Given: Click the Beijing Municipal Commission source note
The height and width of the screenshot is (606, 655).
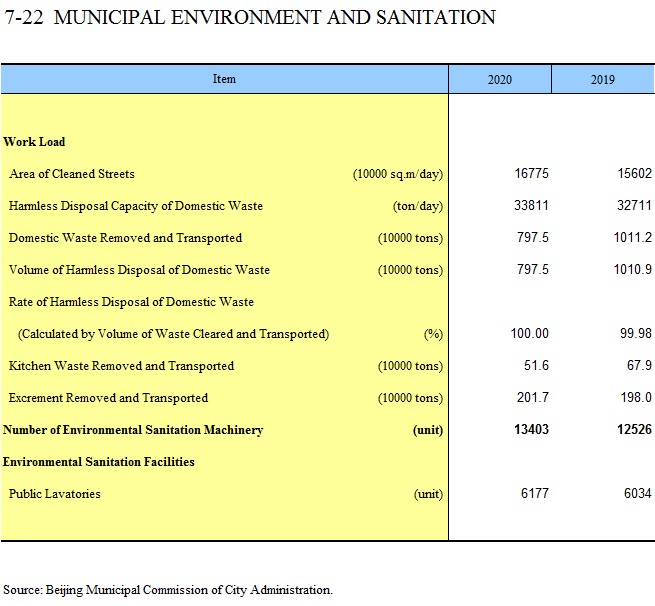Looking at the screenshot, I should point(167,590).
